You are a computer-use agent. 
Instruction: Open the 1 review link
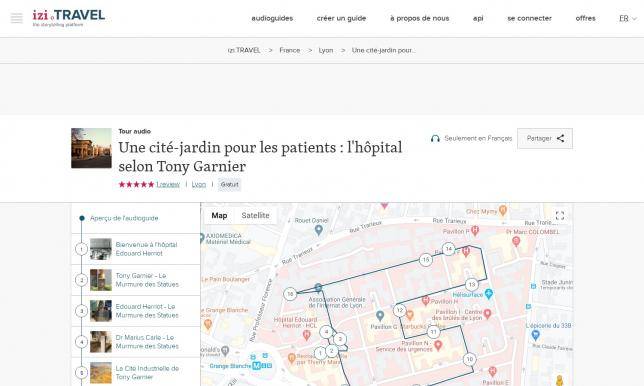(x=168, y=184)
